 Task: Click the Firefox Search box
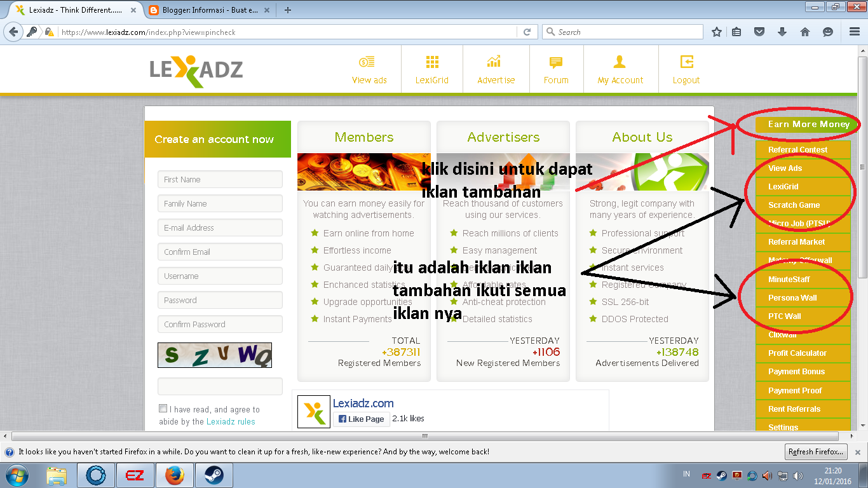pos(623,32)
